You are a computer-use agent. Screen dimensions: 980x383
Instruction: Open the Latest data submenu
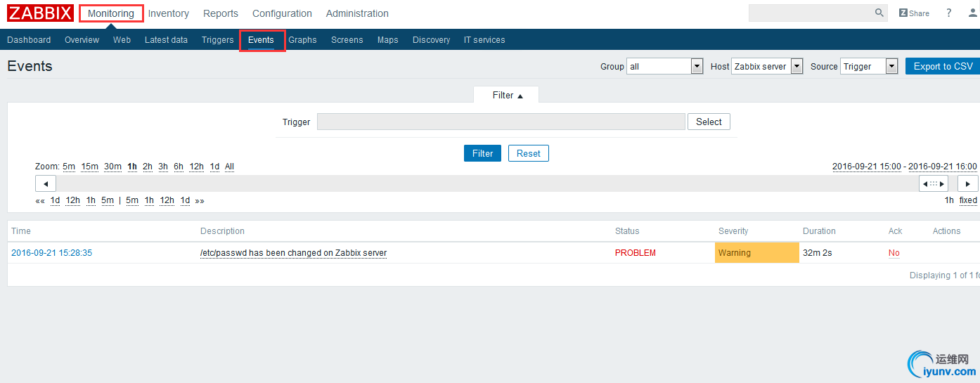pos(166,40)
